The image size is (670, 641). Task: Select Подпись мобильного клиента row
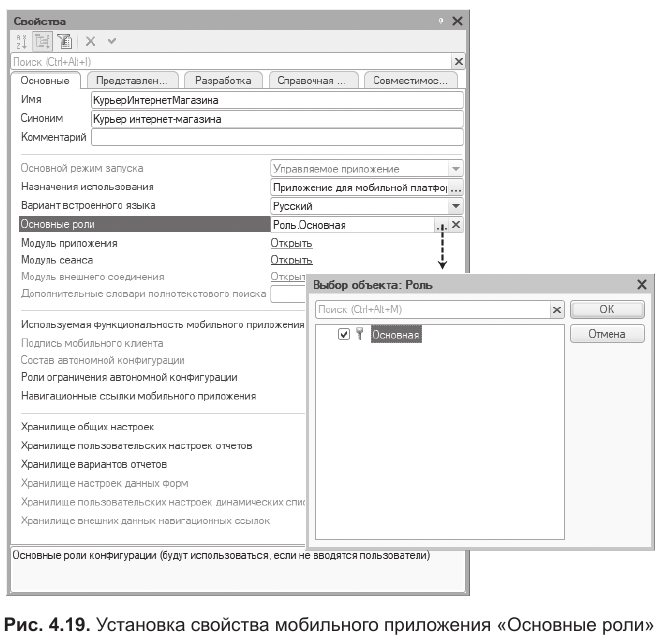92,343
